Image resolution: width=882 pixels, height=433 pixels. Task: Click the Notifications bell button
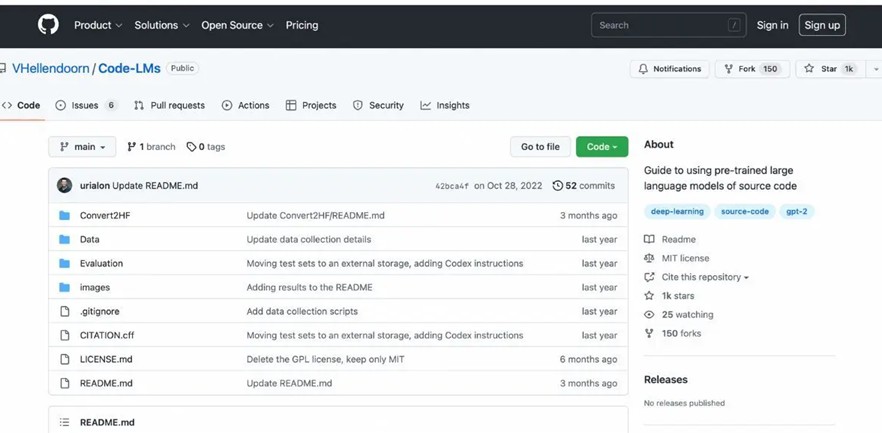[x=669, y=69]
